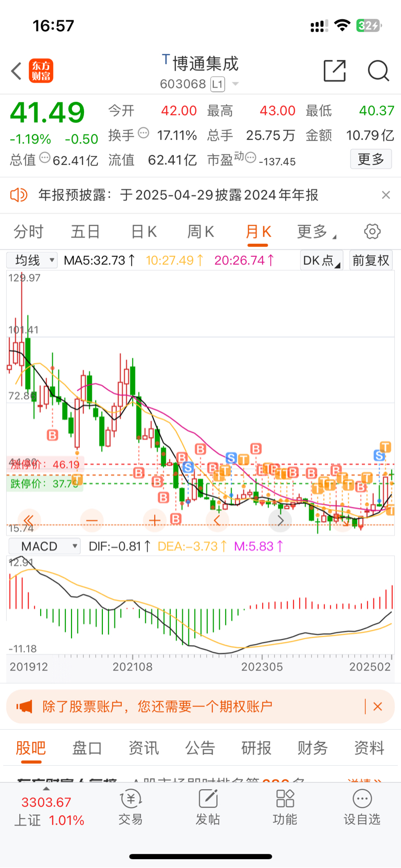Tap the 市盈 info circle icon
Viewport: 401px width, 868px height.
(x=251, y=157)
